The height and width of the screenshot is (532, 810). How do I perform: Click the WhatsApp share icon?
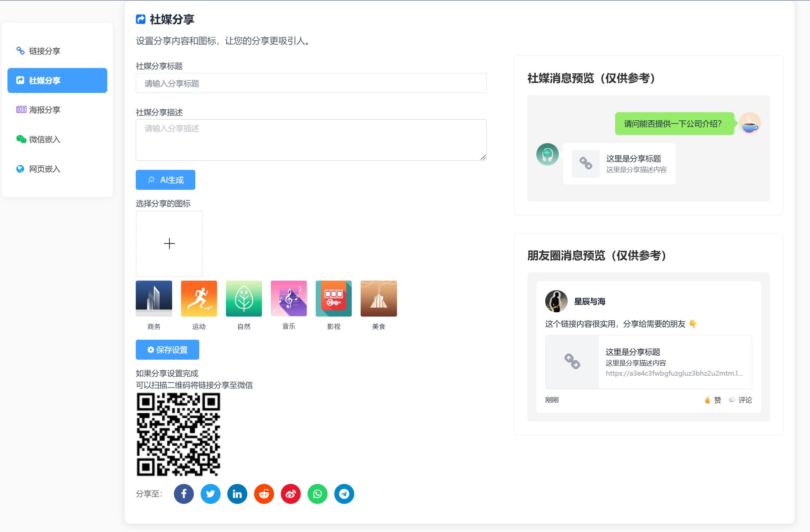coord(317,494)
